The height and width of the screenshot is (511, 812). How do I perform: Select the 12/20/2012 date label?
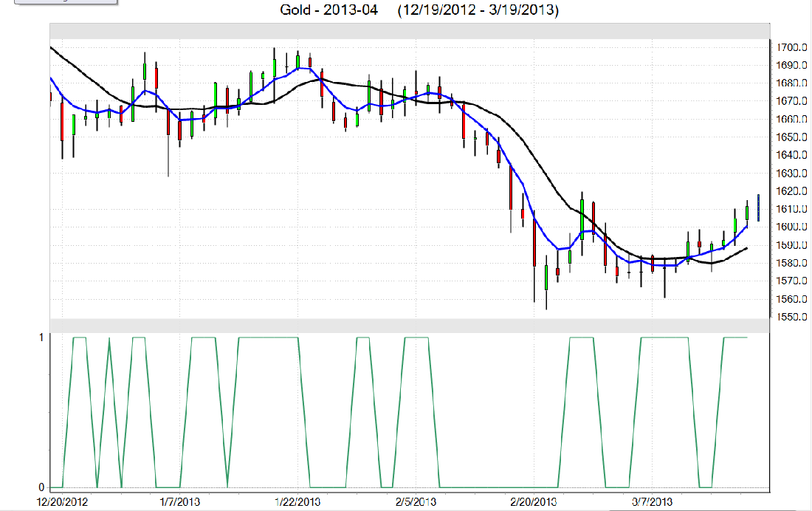(63, 502)
